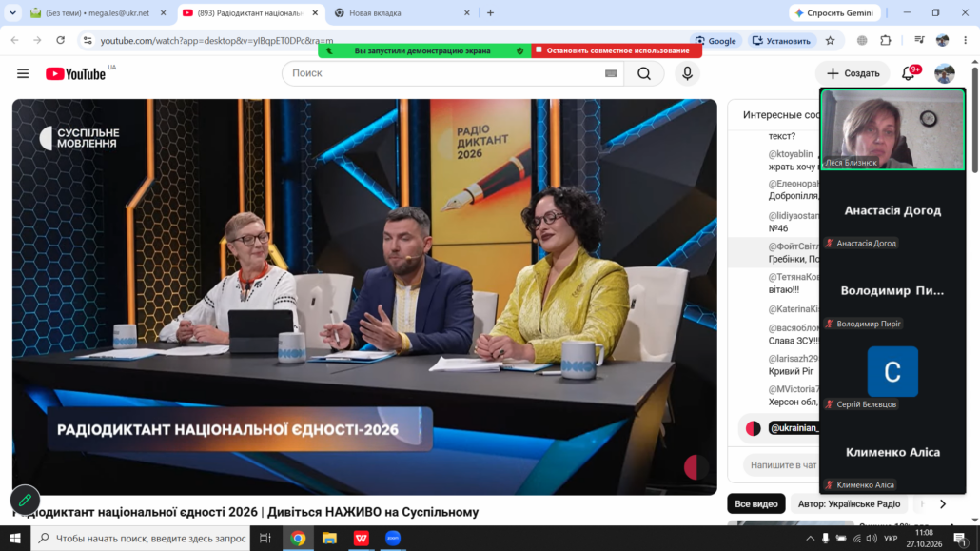Open media controls icon in Chrome toolbar
980x551 pixels.
(x=919, y=41)
